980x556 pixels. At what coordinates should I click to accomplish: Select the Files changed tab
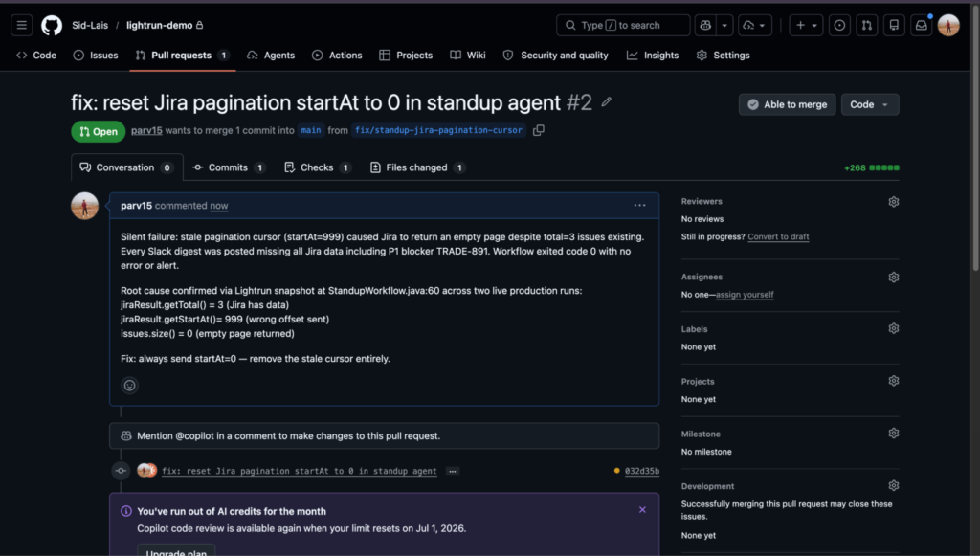(417, 167)
